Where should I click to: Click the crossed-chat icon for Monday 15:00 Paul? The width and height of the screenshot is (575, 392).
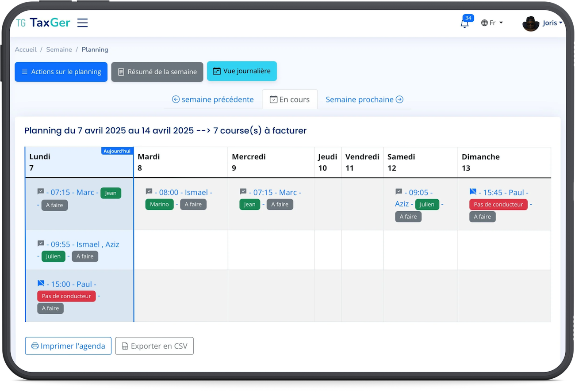pos(41,283)
